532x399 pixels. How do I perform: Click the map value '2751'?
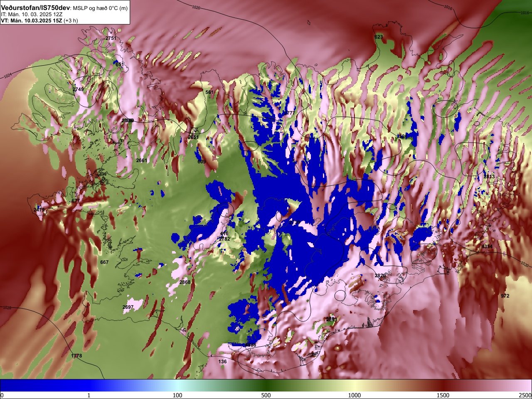coord(111,38)
